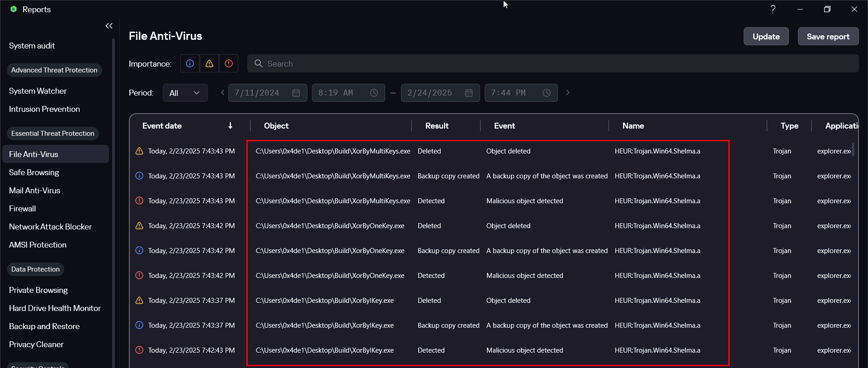Open Safe Browsing report

34,172
